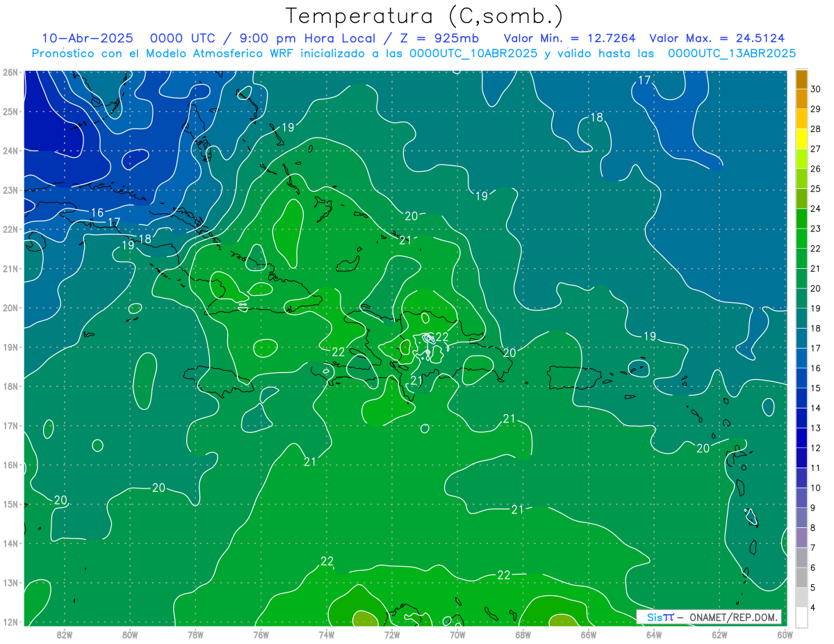Click the '16' contour label on the map
The height and width of the screenshot is (644, 834).
[x=97, y=213]
